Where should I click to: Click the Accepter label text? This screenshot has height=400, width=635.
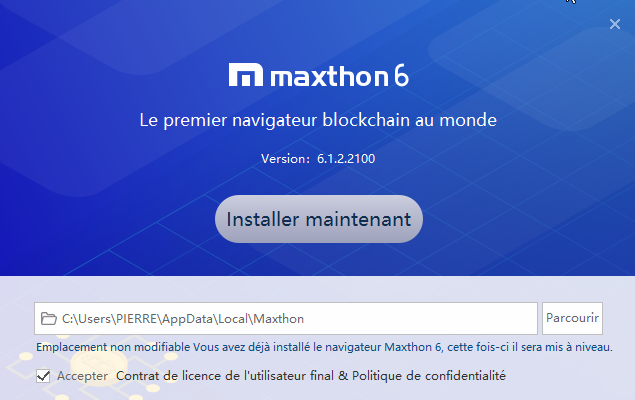coord(82,376)
